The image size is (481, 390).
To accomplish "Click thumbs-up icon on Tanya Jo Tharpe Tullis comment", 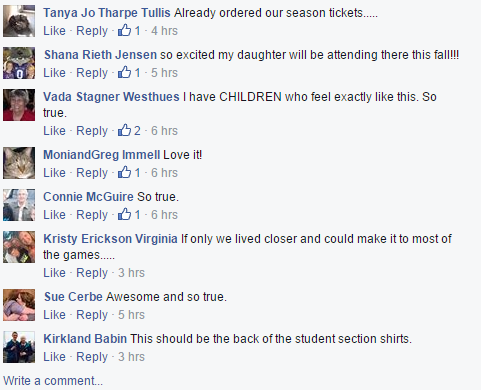I will coord(124,30).
